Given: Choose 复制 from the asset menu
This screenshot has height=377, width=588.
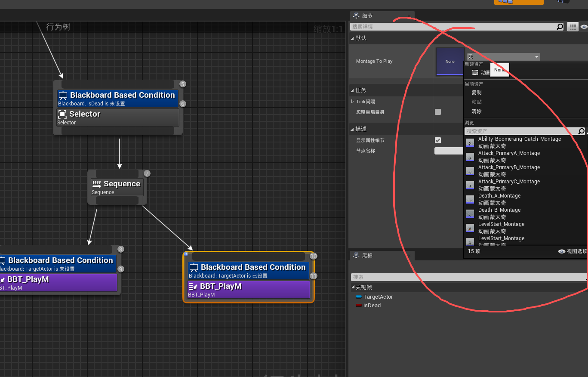Looking at the screenshot, I should tap(477, 93).
